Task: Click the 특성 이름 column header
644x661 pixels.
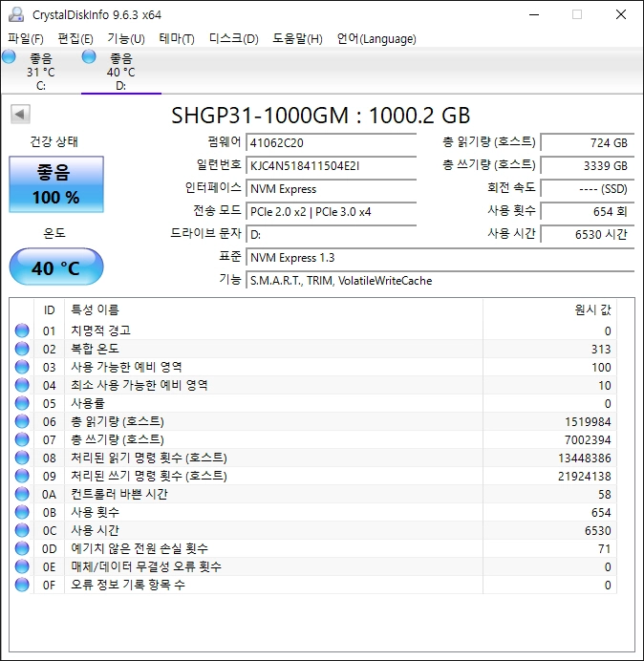Action: (x=273, y=310)
